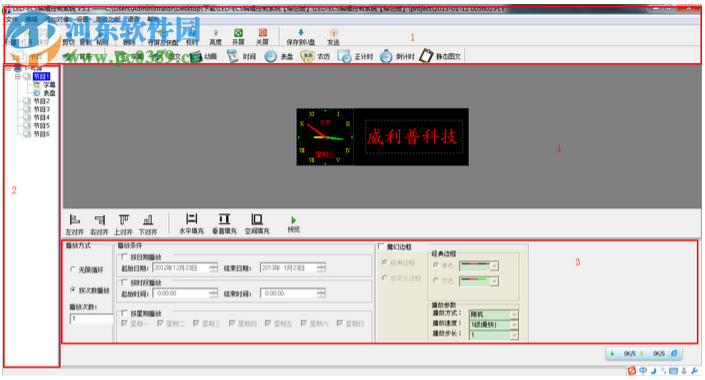This screenshot has height=380, width=705.
Task: Enable the 魔幻边框 magic border checkbox
Action: click(x=381, y=246)
